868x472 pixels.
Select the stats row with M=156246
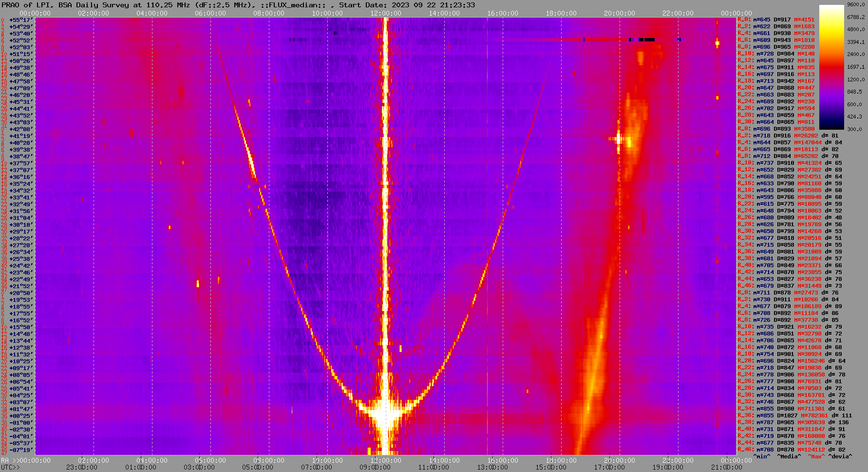click(792, 361)
